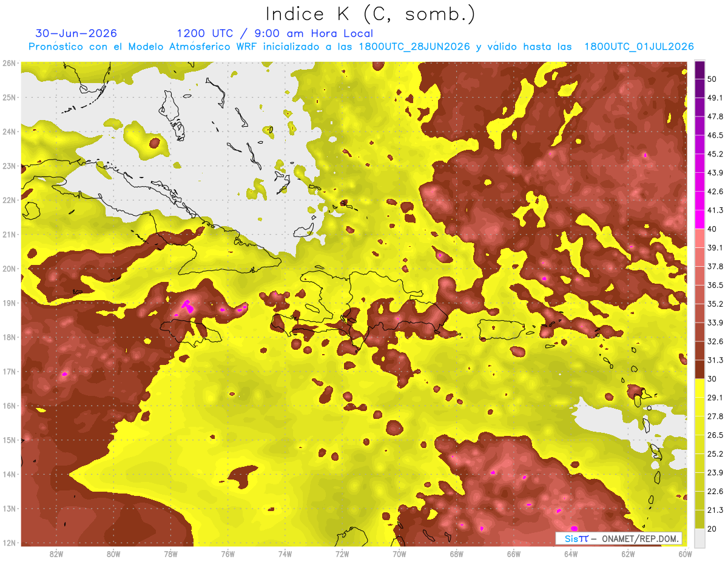The width and height of the screenshot is (728, 562).
Task: Click the latitude label '13N'
Action: [x=9, y=509]
